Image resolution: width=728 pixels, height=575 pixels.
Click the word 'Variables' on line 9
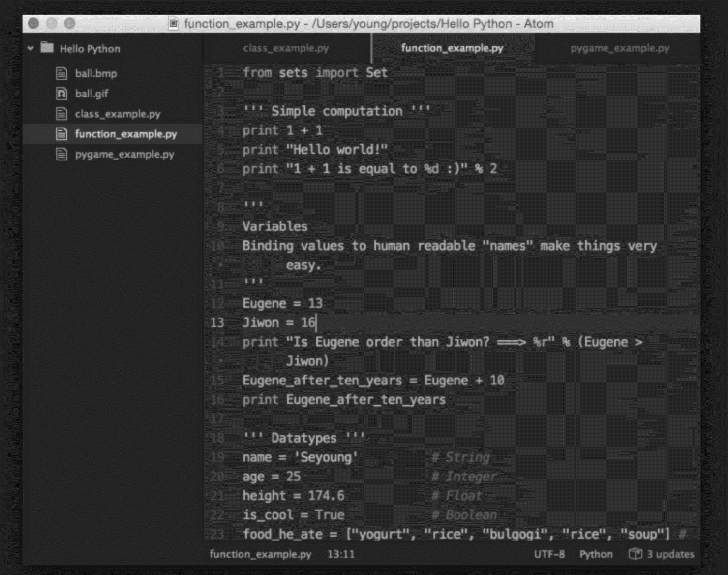(x=275, y=226)
